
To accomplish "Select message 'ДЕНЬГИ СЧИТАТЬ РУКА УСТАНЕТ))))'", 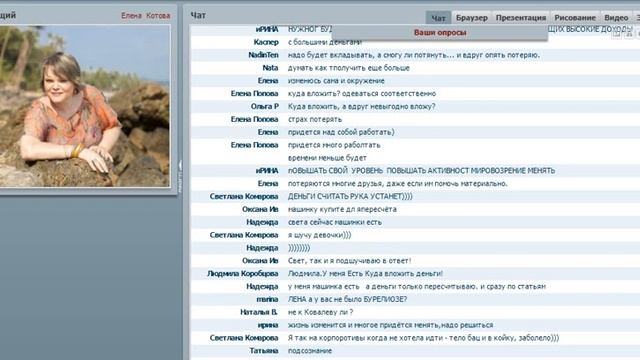I will tap(350, 196).
